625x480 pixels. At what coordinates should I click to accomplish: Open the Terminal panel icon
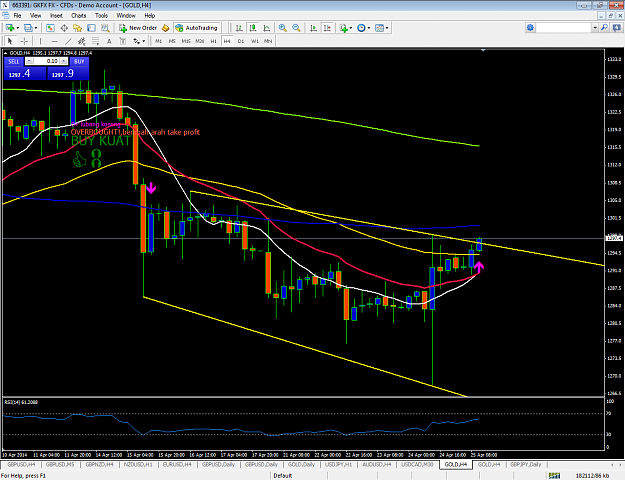pos(91,28)
